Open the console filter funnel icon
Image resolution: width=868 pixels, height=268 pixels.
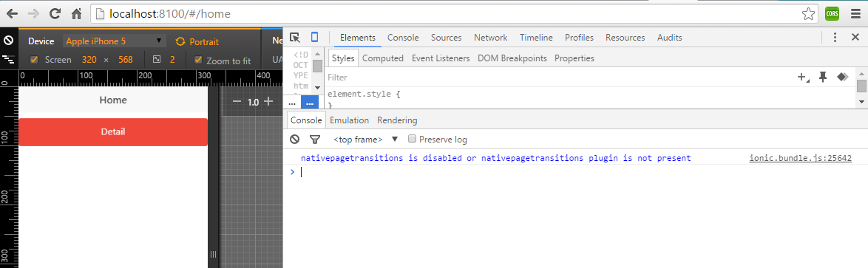pyautogui.click(x=314, y=140)
